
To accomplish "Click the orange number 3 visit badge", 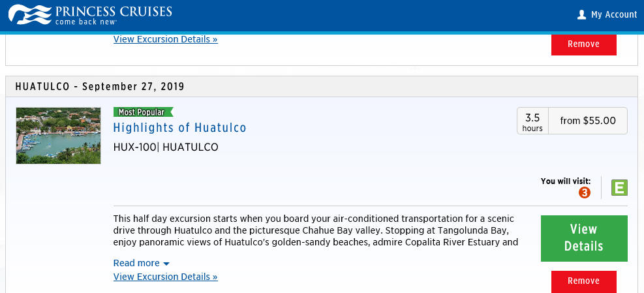I will click(585, 193).
